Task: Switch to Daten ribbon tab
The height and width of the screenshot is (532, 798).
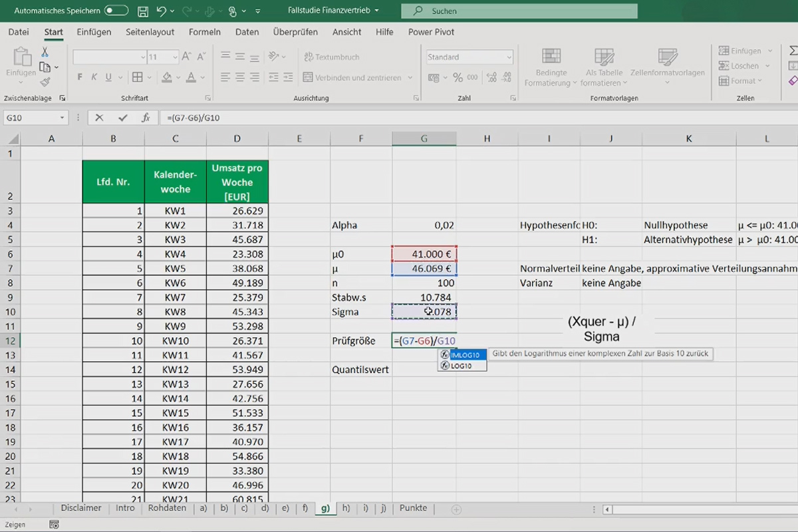Action: (x=247, y=32)
